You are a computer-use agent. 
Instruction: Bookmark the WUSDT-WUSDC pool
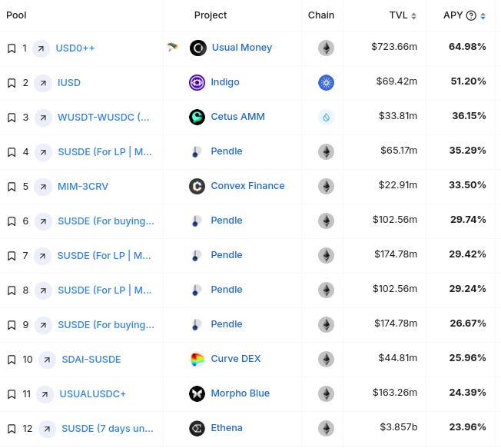(12, 118)
